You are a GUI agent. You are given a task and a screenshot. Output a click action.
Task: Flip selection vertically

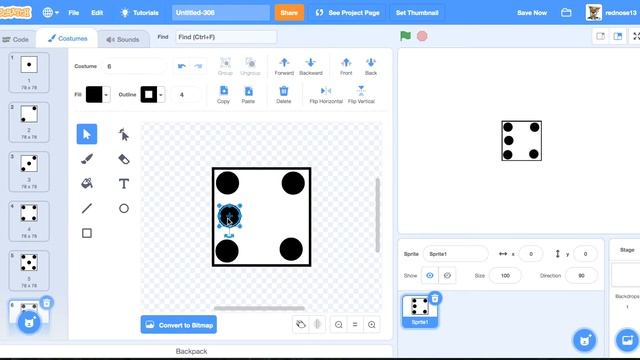[x=361, y=95]
